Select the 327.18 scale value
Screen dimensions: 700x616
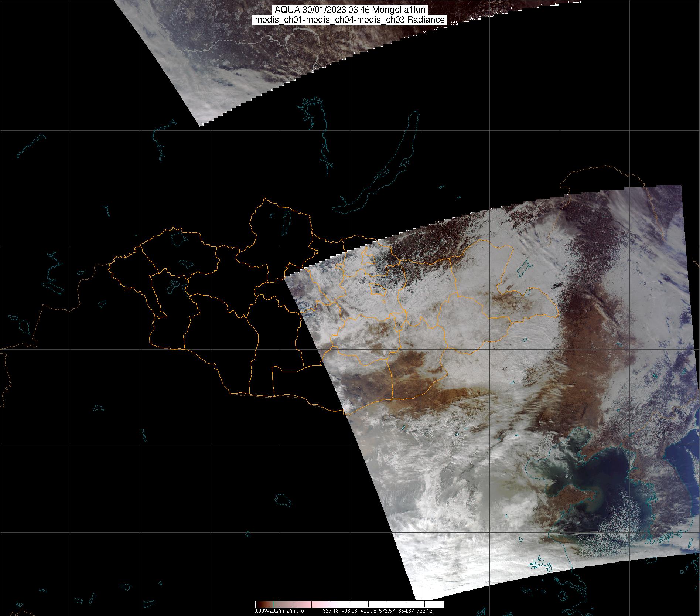click(330, 611)
